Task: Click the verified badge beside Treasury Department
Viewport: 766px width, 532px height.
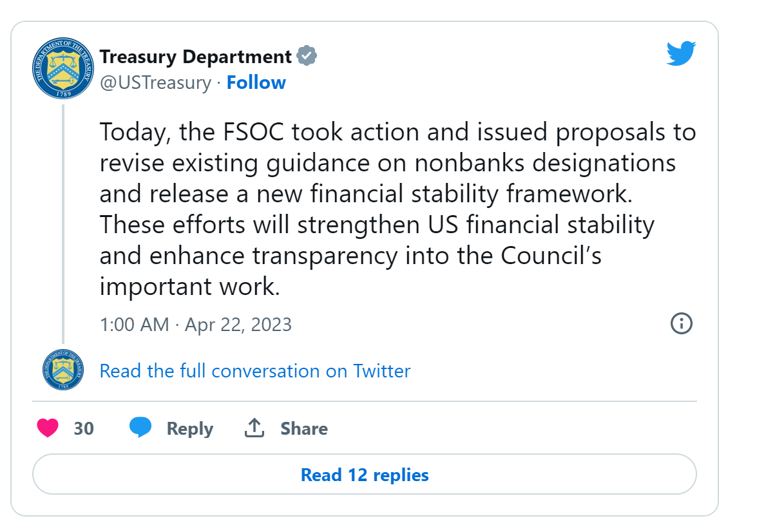Action: (x=307, y=57)
